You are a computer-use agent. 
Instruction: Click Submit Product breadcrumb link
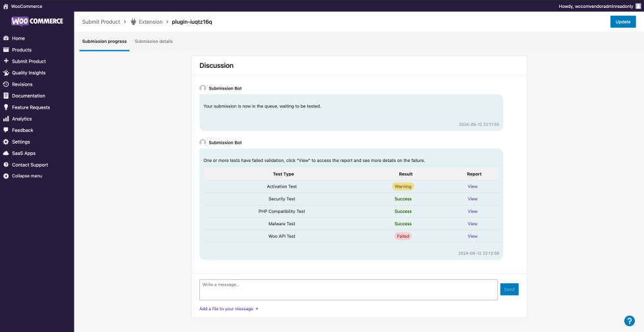pos(101,22)
